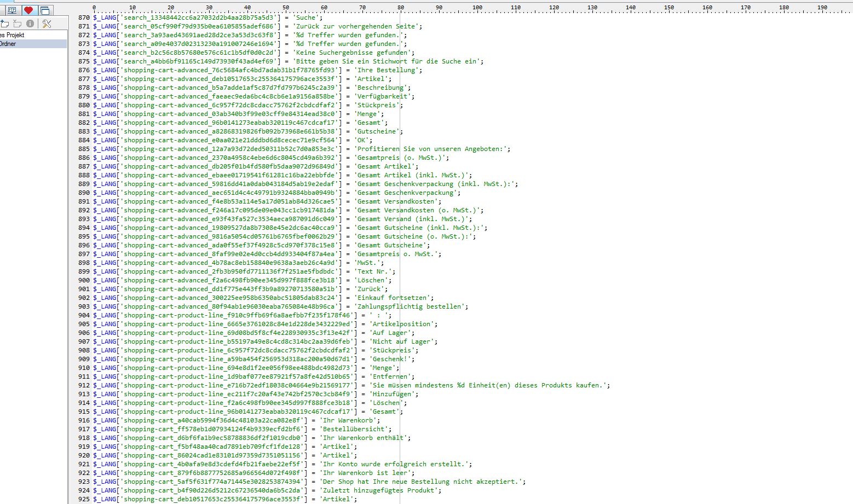This screenshot has height=504, width=853.
Task: Click the 'Nicht auf Lager' string
Action: click(402, 341)
